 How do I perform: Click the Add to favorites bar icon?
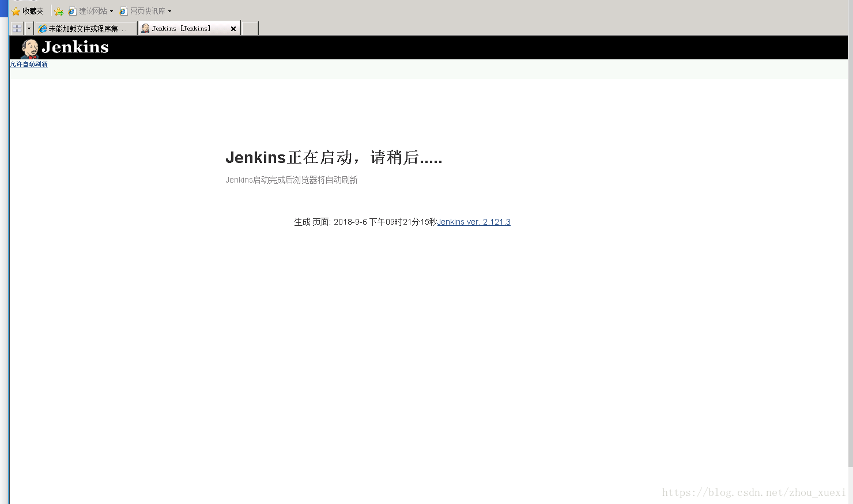tap(59, 11)
